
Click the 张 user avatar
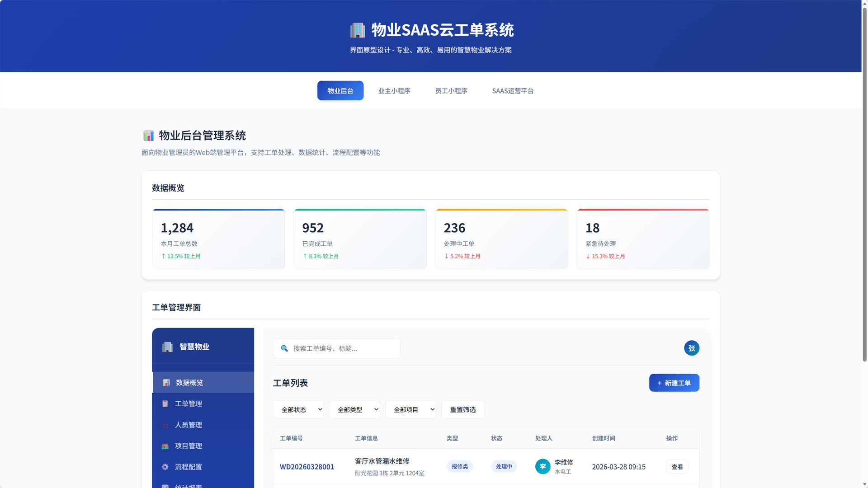[x=691, y=348]
